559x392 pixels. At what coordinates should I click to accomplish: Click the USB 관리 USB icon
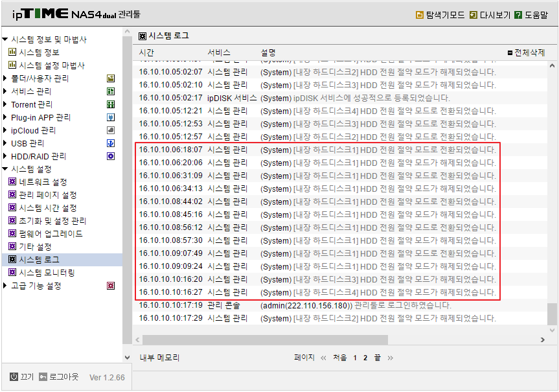tap(111, 143)
